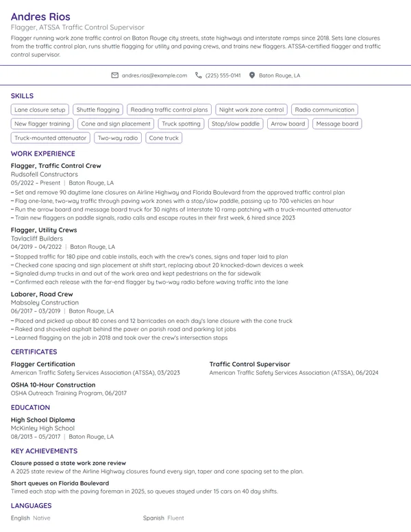Select the 'Traffic Control Supervisor' certificate title
Screen dimensions: 411x532
pos(249,364)
